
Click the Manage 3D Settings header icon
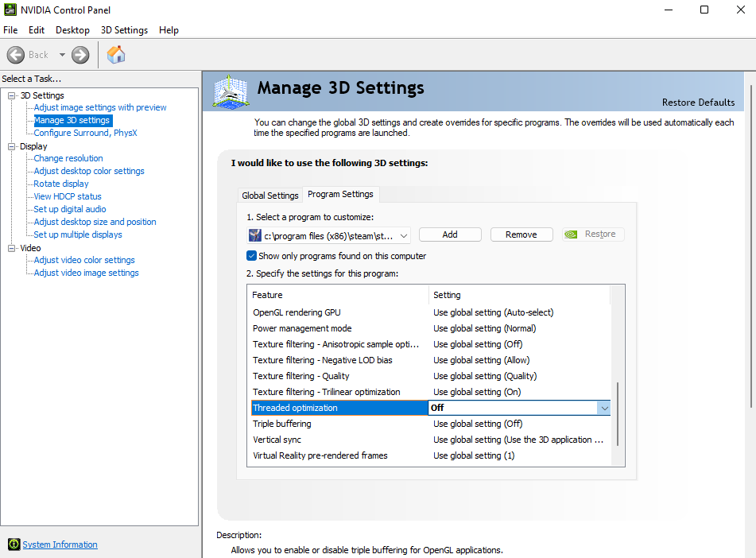pyautogui.click(x=231, y=92)
